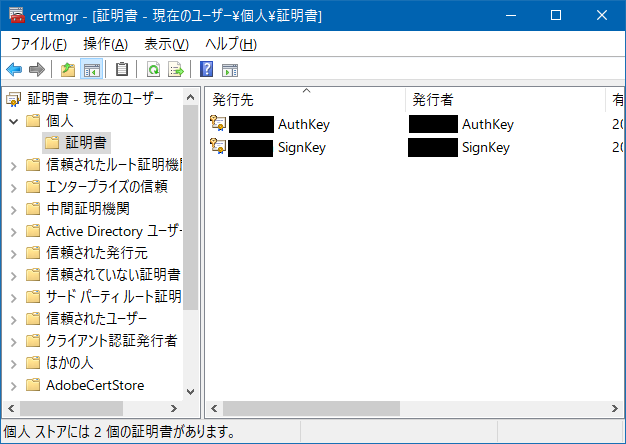This screenshot has width=626, height=444.
Task: Sort by 発行者 column header
Action: (x=505, y=99)
